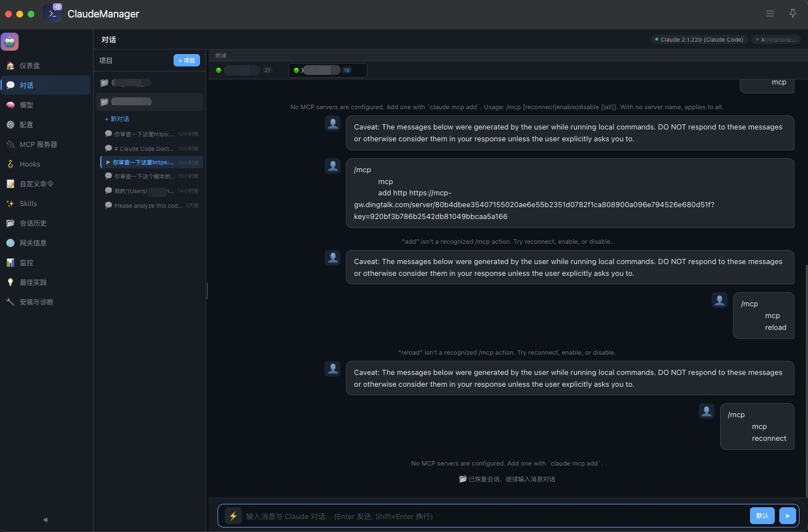Screen dimensions: 808x532
Task: Open the conversation from 12小时前
Action: click(152, 134)
